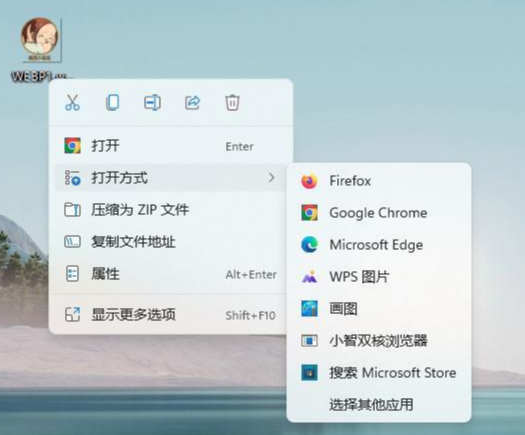This screenshot has height=435, width=525.
Task: Expand the 打开方式 submenu arrow
Action: pyautogui.click(x=271, y=177)
